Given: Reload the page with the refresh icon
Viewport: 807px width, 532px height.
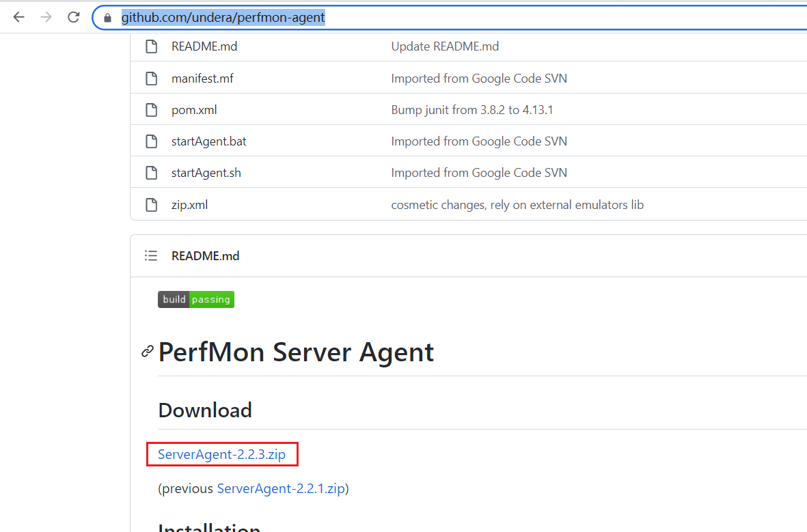Looking at the screenshot, I should (x=74, y=18).
